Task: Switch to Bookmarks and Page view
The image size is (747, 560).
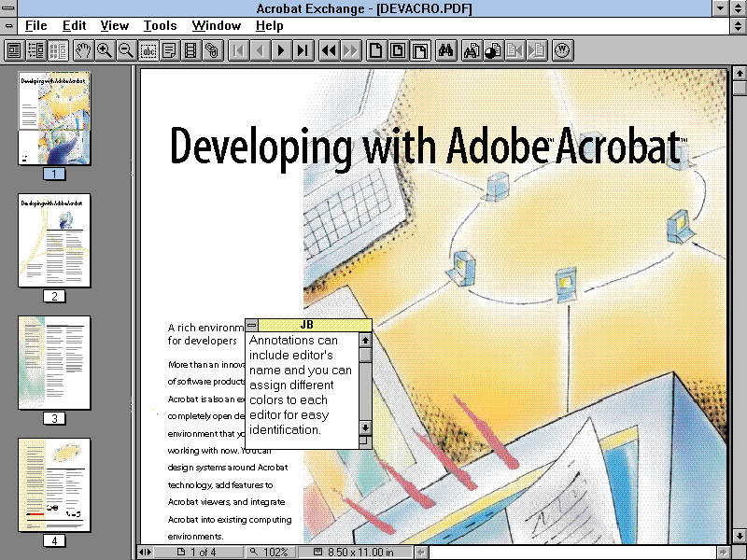Action: [x=35, y=50]
